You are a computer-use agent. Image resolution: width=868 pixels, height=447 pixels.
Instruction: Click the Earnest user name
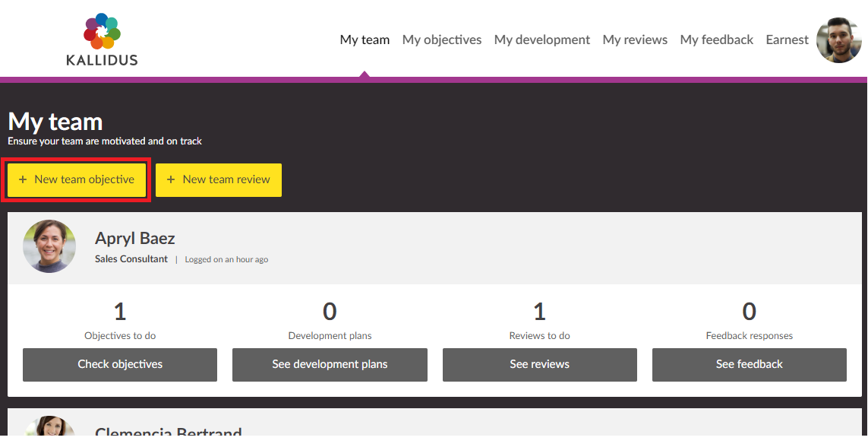(787, 40)
